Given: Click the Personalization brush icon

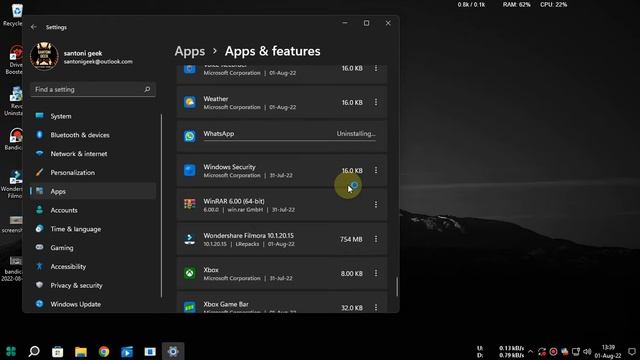Looking at the screenshot, I should point(40,172).
